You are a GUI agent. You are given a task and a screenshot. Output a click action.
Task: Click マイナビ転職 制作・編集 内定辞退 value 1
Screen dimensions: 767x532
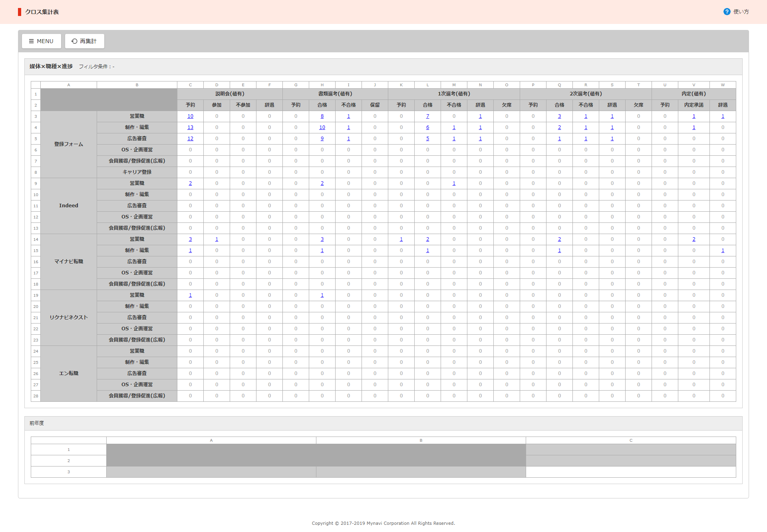(x=722, y=250)
